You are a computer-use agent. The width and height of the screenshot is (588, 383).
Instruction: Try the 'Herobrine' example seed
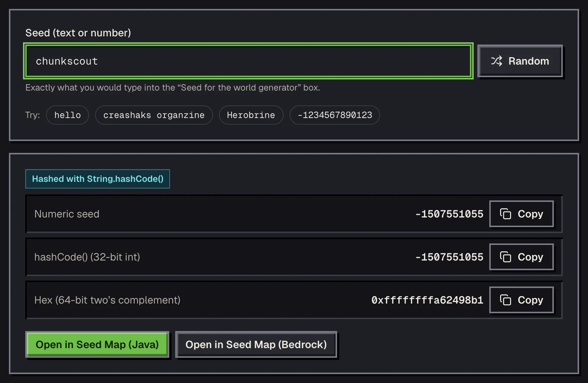click(x=251, y=115)
